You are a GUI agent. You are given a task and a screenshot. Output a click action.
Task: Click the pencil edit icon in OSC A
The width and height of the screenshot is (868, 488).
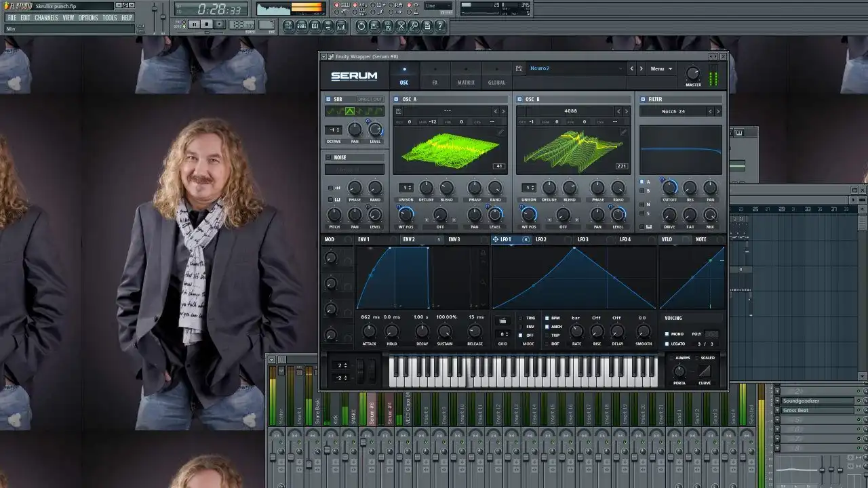click(x=500, y=132)
